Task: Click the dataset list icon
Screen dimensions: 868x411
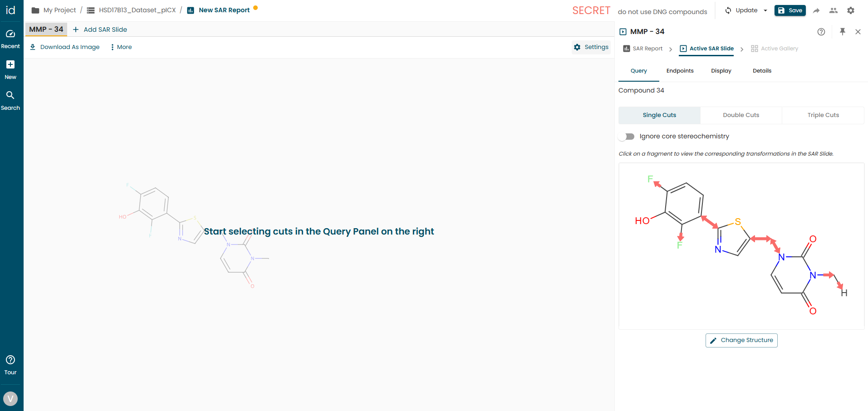Action: click(x=91, y=10)
